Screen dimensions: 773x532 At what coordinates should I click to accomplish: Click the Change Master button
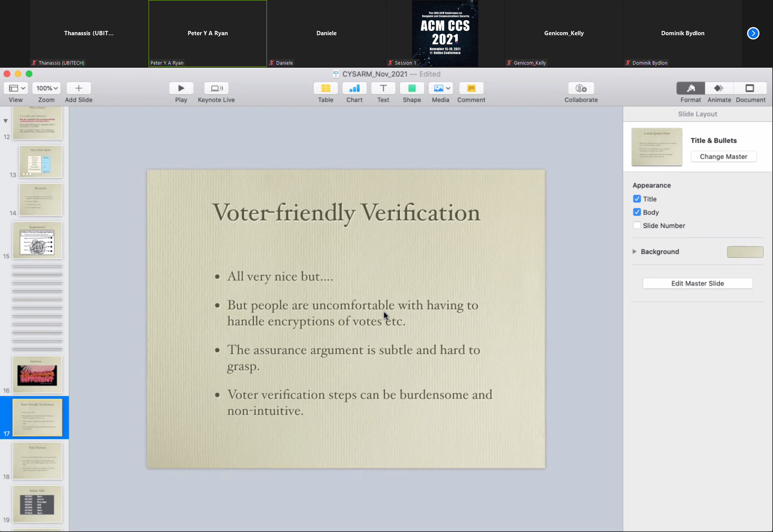point(723,157)
